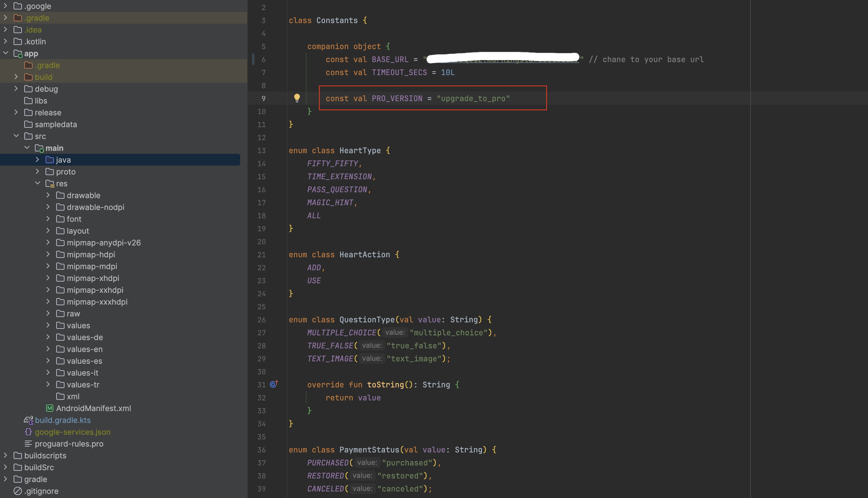Select the font folder
868x498 pixels.
coord(74,219)
